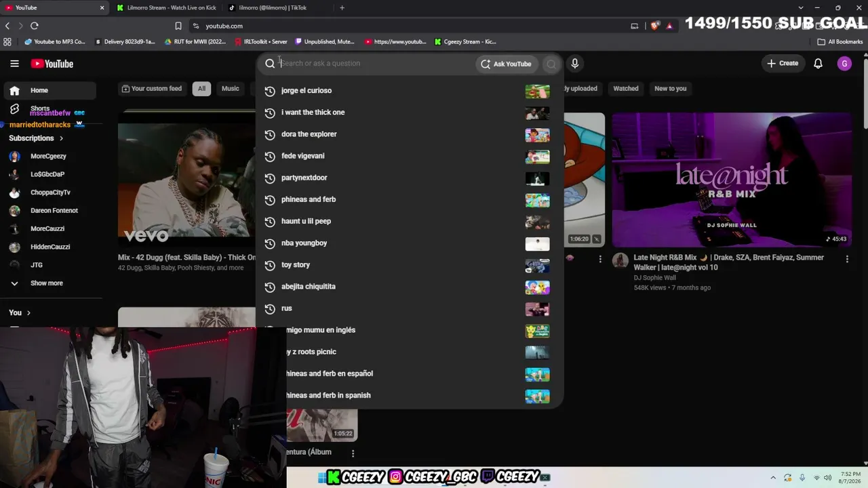The image size is (868, 488).
Task: Open the Youtube to MP3 bookmark
Action: pos(55,41)
